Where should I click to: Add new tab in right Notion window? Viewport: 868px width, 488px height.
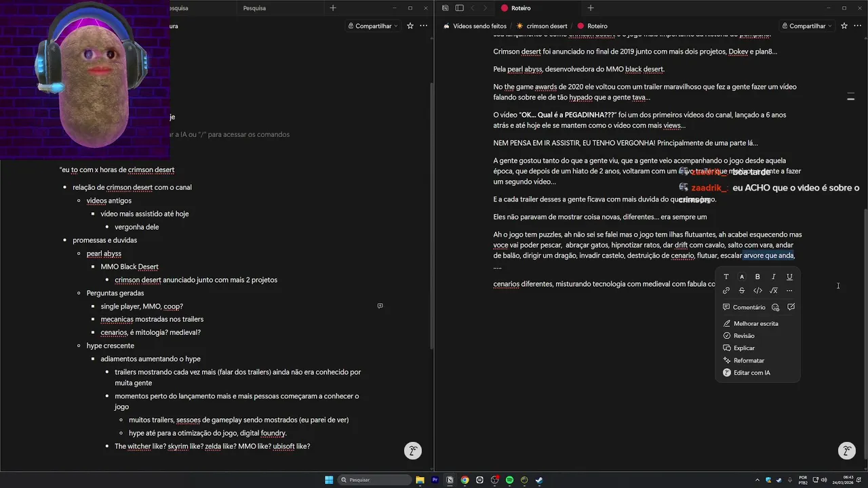click(591, 8)
